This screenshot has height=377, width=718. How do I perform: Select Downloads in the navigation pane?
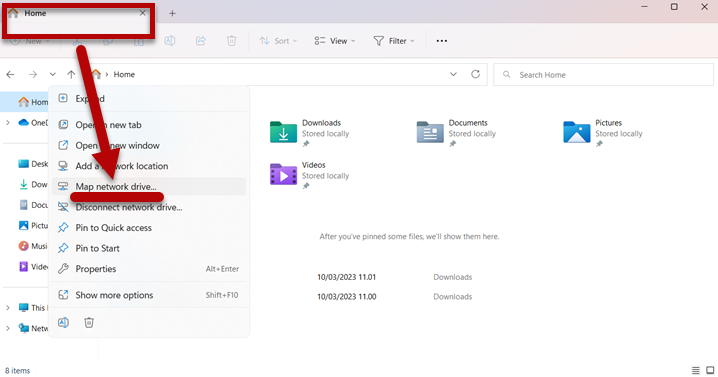click(33, 185)
